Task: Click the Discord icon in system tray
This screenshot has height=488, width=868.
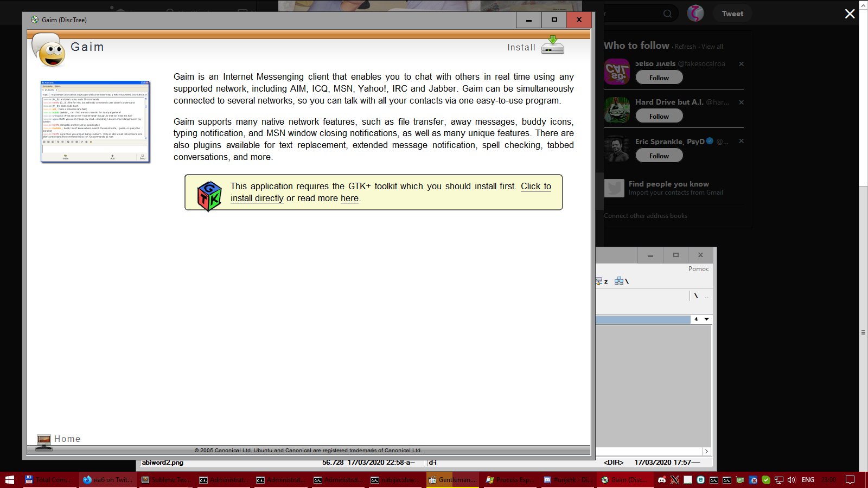Action: pos(662,480)
